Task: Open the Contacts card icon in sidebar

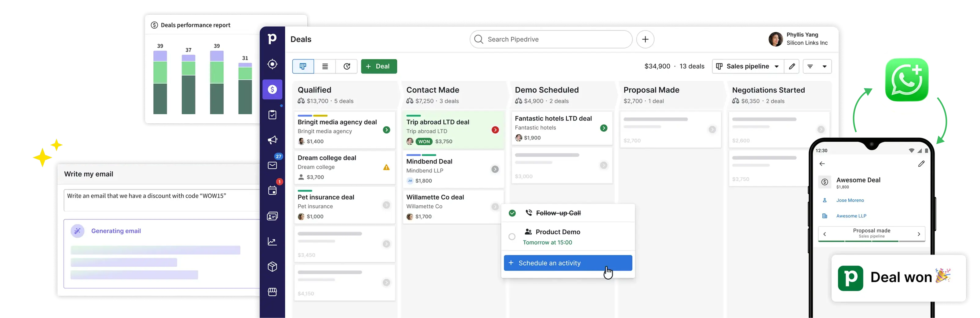Action: pyautogui.click(x=272, y=216)
